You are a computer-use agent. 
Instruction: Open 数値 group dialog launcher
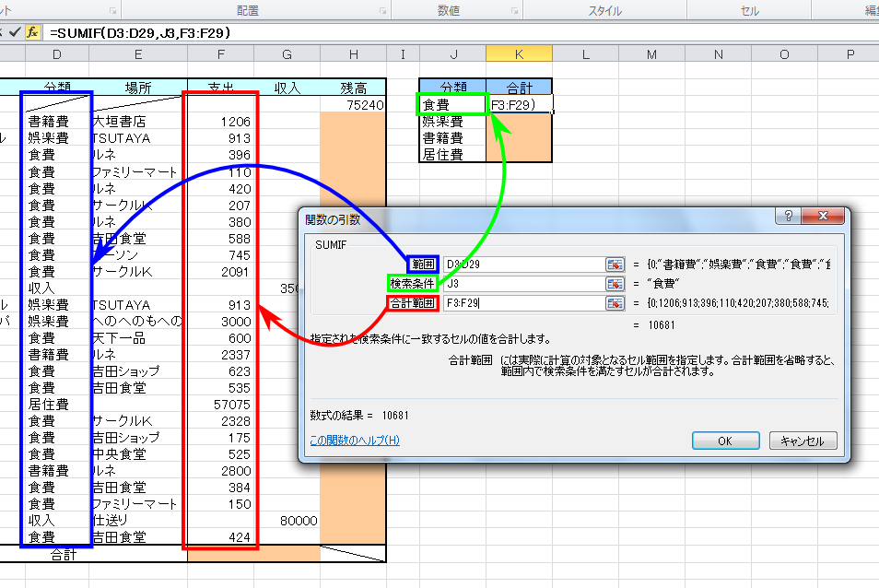[x=515, y=11]
